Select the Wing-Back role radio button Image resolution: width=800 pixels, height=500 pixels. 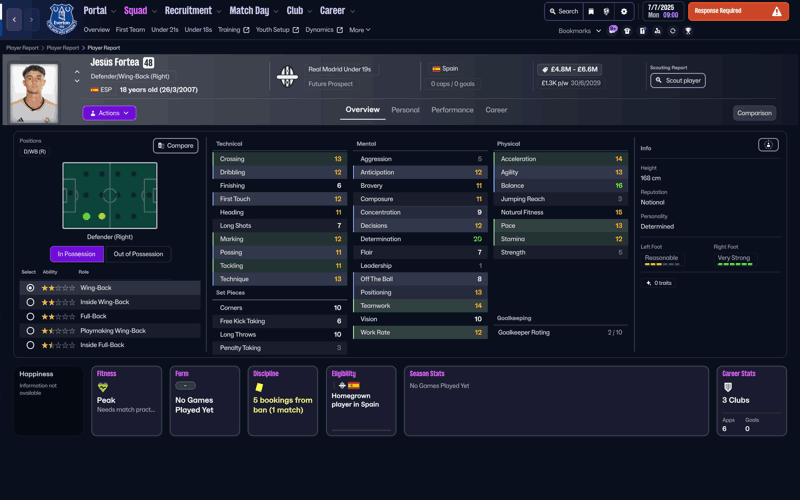coord(30,288)
